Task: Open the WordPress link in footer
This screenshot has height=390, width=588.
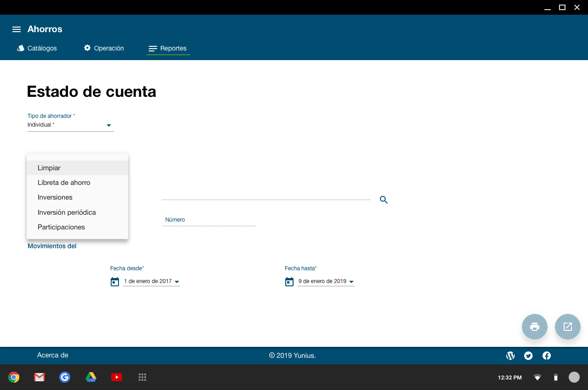Action: pos(510,356)
